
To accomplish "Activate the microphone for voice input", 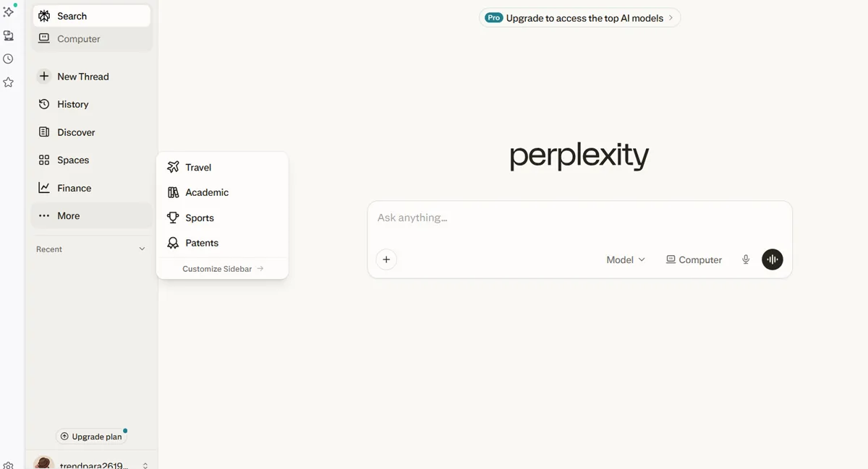I will point(746,259).
